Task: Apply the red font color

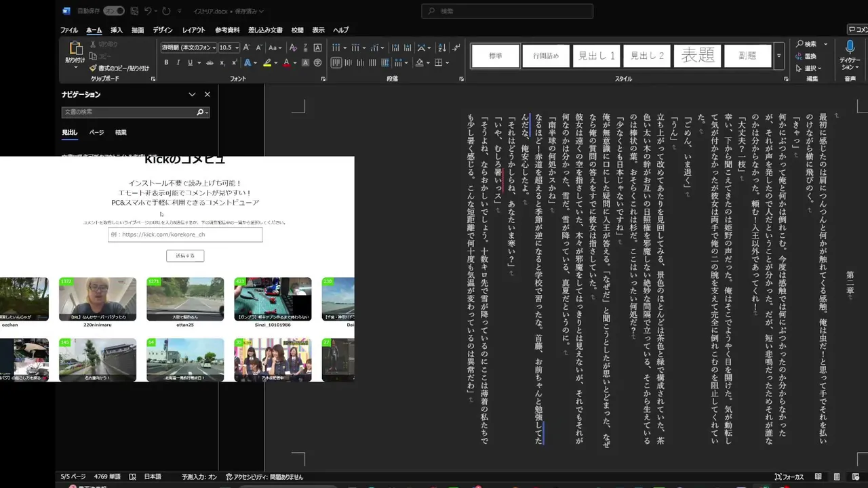Action: [286, 62]
